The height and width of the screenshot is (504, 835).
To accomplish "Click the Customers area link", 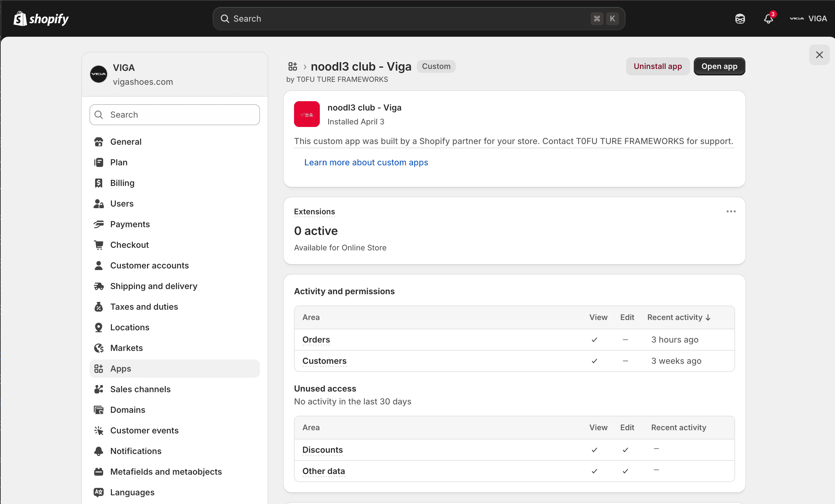I will [x=324, y=361].
